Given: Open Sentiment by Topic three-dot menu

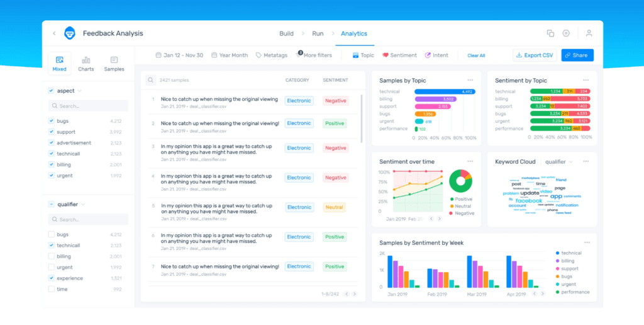Looking at the screenshot, I should tap(586, 80).
